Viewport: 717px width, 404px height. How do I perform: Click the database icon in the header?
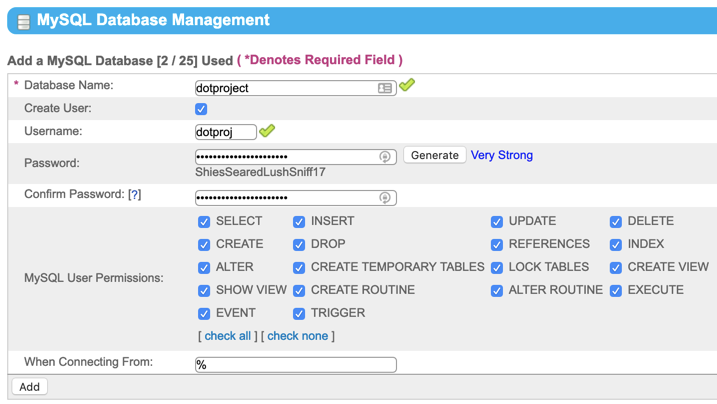(x=23, y=21)
